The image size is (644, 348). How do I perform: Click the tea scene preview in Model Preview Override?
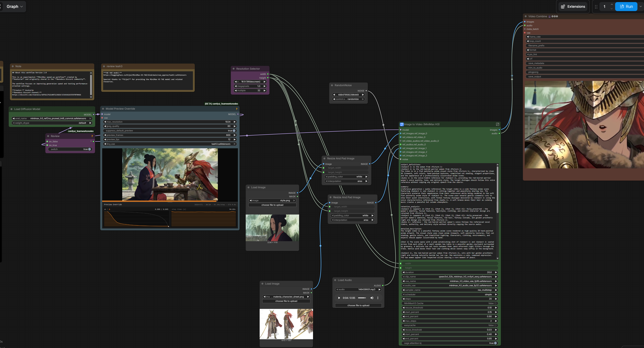[170, 175]
